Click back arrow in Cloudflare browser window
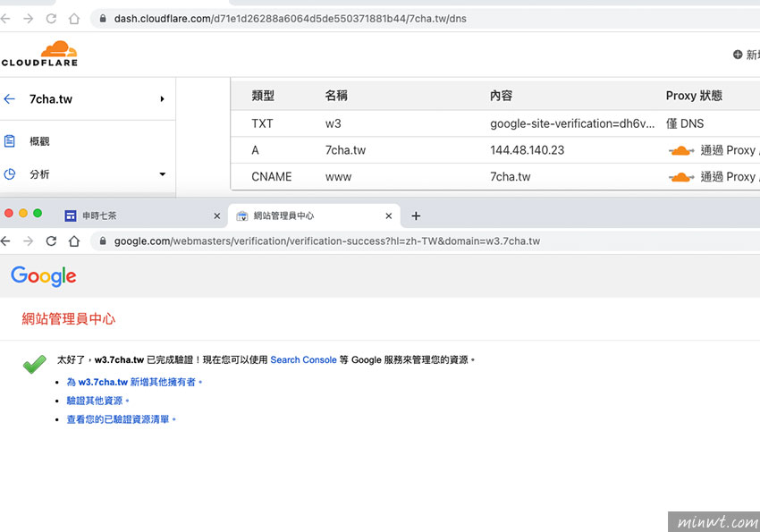 [5, 19]
